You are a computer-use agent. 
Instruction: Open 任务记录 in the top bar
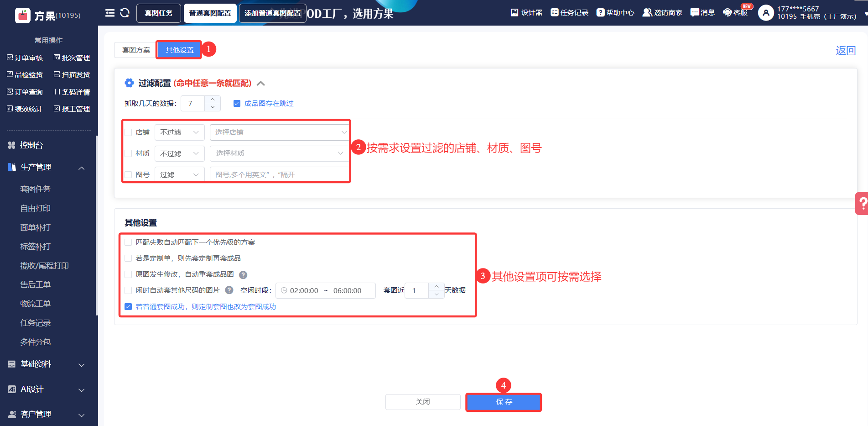coord(569,12)
